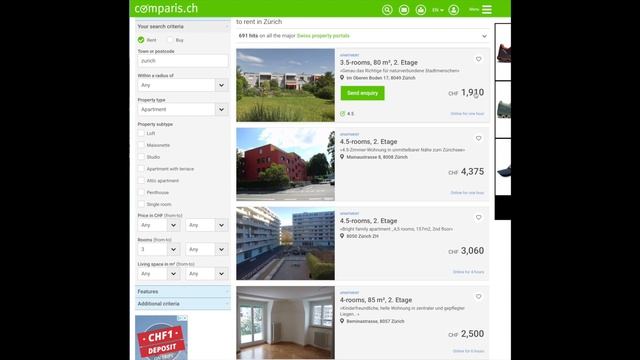This screenshot has width=640, height=360.
Task: Open Price in CHF from dropdown
Action: click(x=159, y=225)
